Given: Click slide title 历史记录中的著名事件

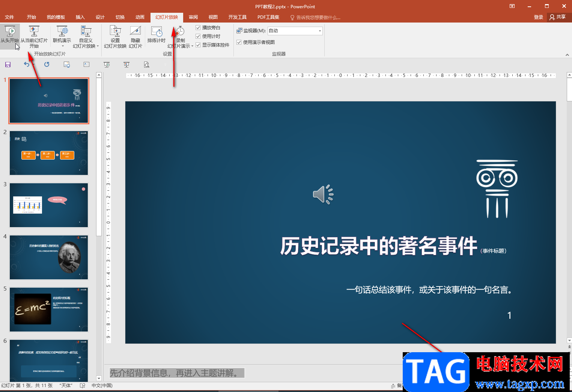Looking at the screenshot, I should [379, 246].
